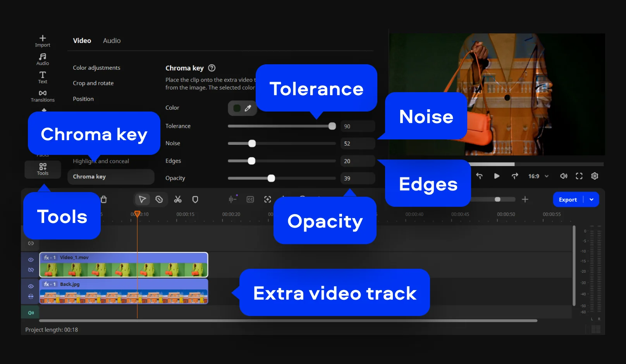Viewport: 626px width, 364px height.
Task: Open the chroma key color swatch
Action: pos(237,108)
